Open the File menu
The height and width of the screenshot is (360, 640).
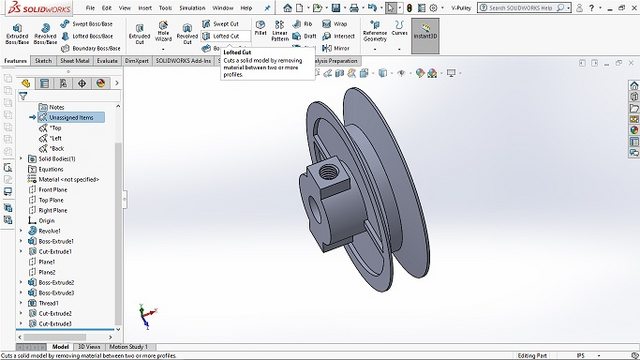(90, 8)
